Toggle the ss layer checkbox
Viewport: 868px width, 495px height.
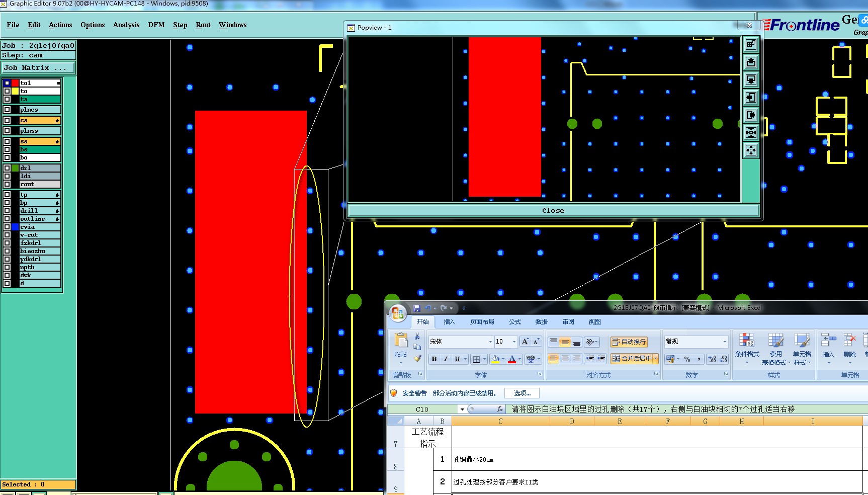coord(7,141)
